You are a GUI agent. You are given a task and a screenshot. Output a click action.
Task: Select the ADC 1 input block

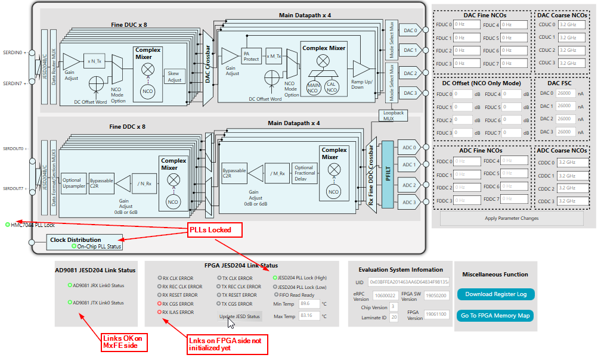[x=408, y=164]
